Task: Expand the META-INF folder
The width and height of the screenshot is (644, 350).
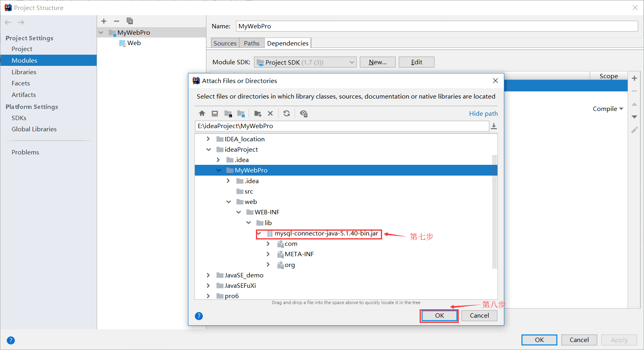Action: point(268,254)
